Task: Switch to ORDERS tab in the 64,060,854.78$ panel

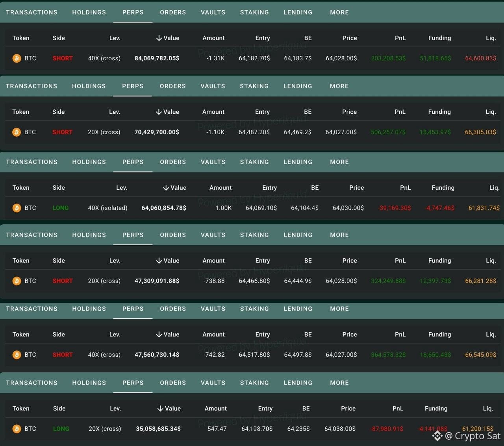Action: pyautogui.click(x=173, y=162)
